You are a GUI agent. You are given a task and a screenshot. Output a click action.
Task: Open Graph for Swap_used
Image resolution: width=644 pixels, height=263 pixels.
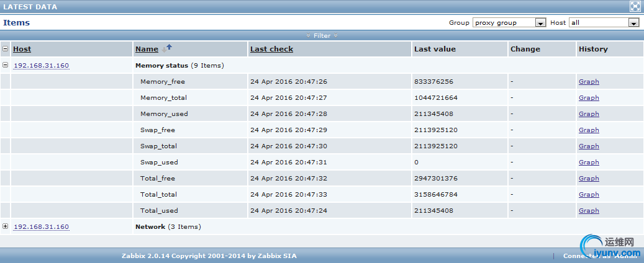(x=589, y=162)
